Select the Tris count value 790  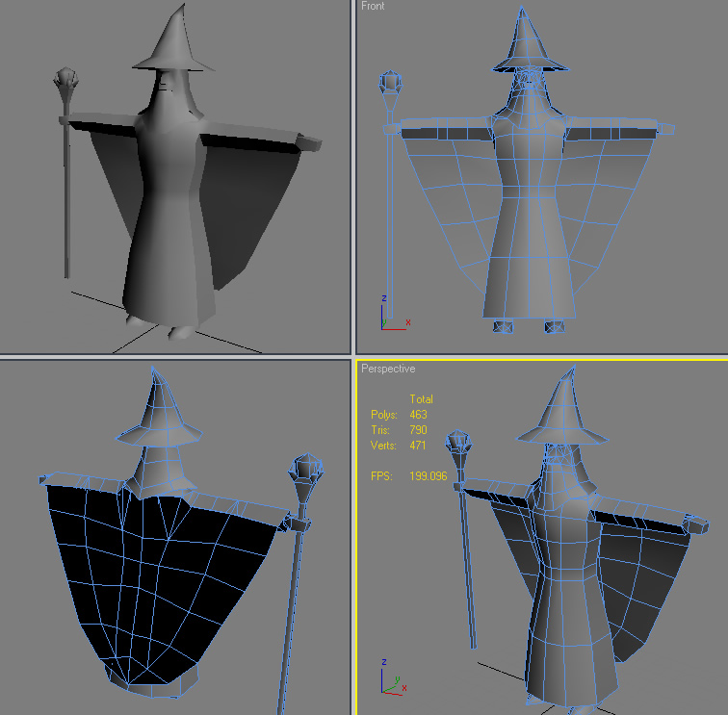tap(418, 429)
